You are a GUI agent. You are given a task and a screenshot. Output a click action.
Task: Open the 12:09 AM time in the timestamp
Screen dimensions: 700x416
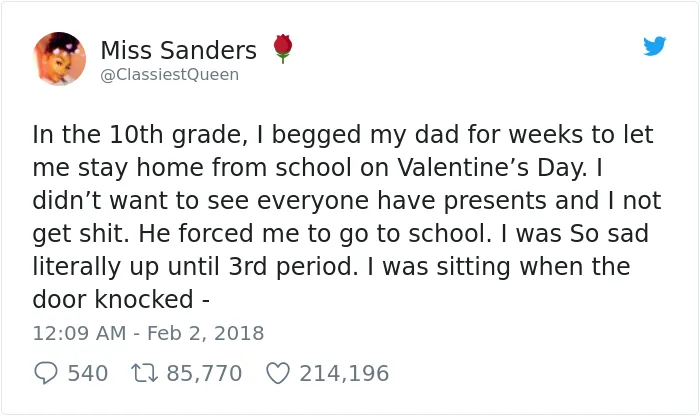point(79,333)
